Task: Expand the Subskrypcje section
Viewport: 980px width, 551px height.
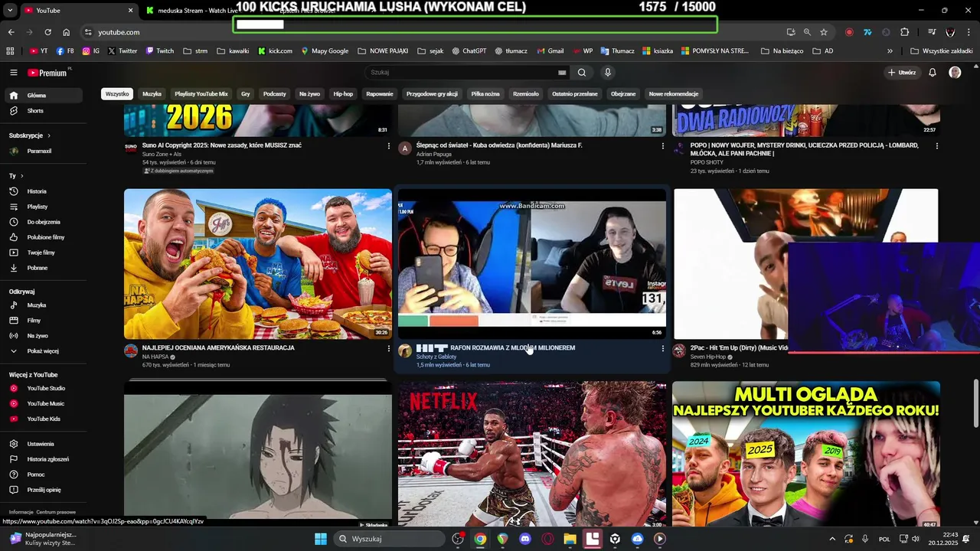Action: [x=30, y=135]
